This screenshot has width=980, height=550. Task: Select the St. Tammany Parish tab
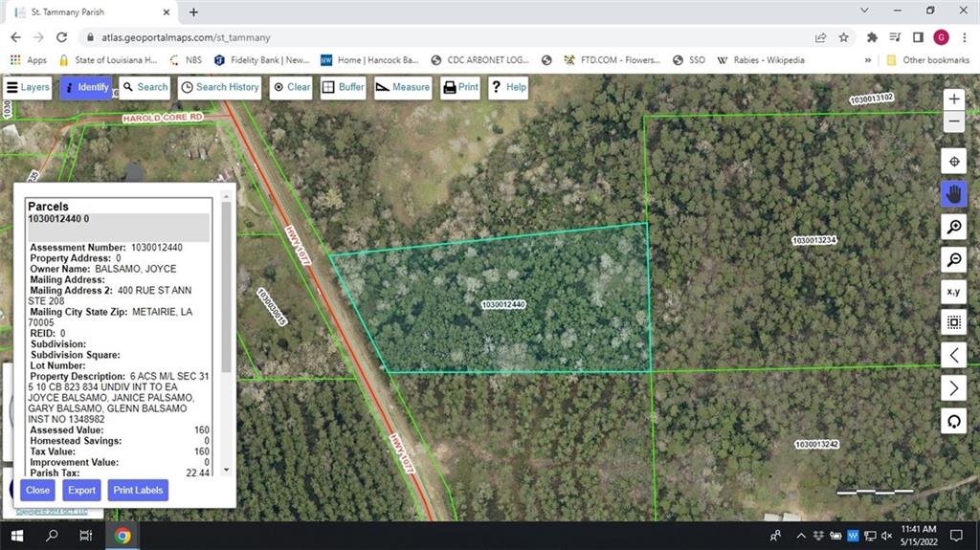[91, 11]
